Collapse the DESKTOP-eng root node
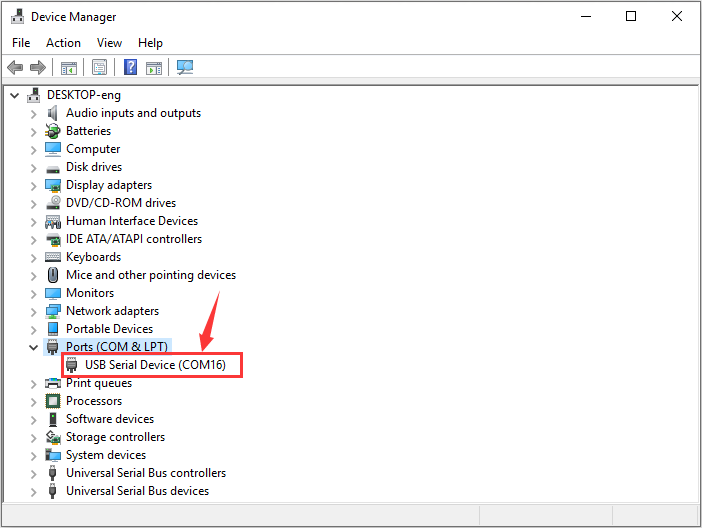 [15, 95]
